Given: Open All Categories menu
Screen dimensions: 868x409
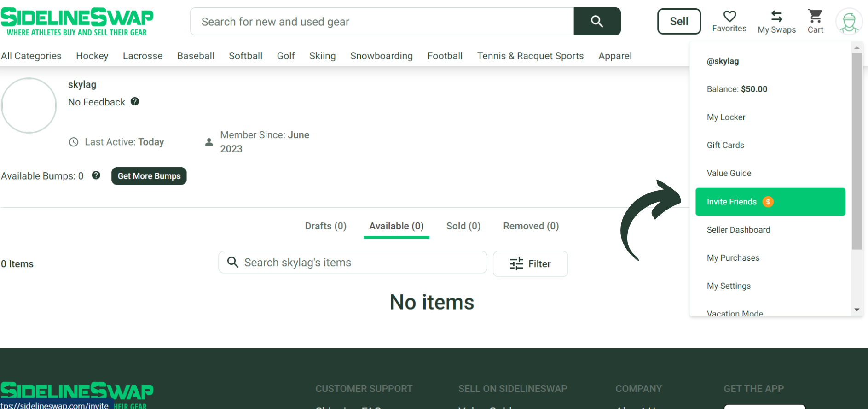Looking at the screenshot, I should point(31,56).
